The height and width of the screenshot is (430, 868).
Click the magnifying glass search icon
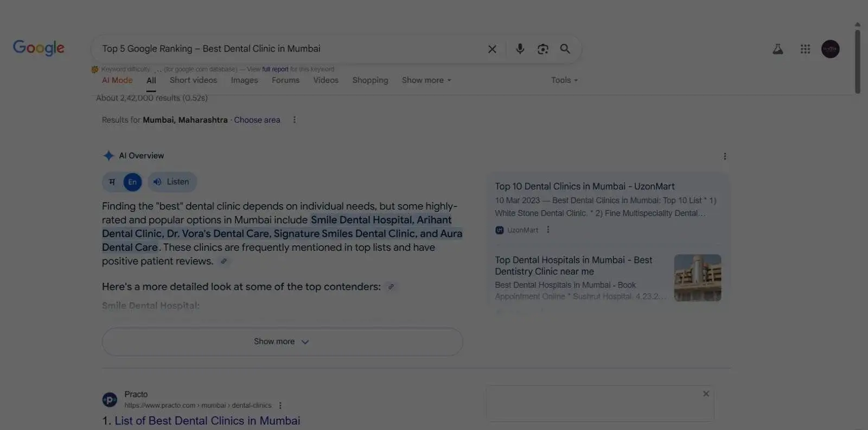coord(565,49)
